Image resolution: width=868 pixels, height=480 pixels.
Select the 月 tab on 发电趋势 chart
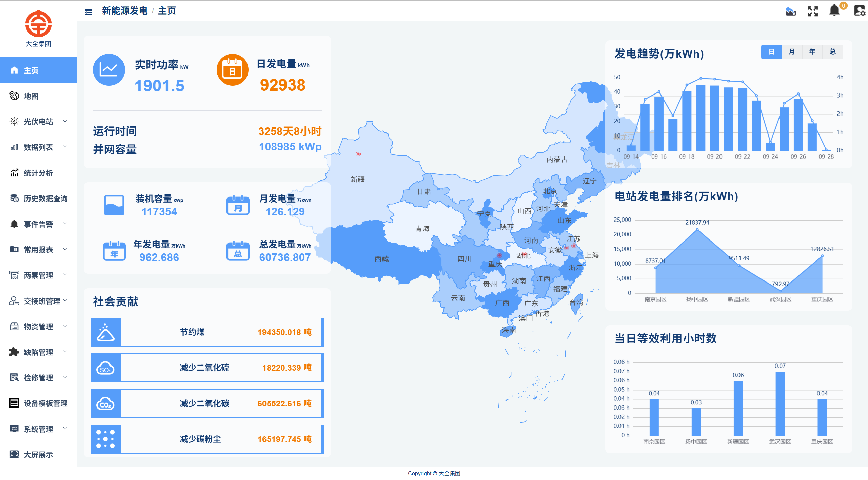[792, 51]
